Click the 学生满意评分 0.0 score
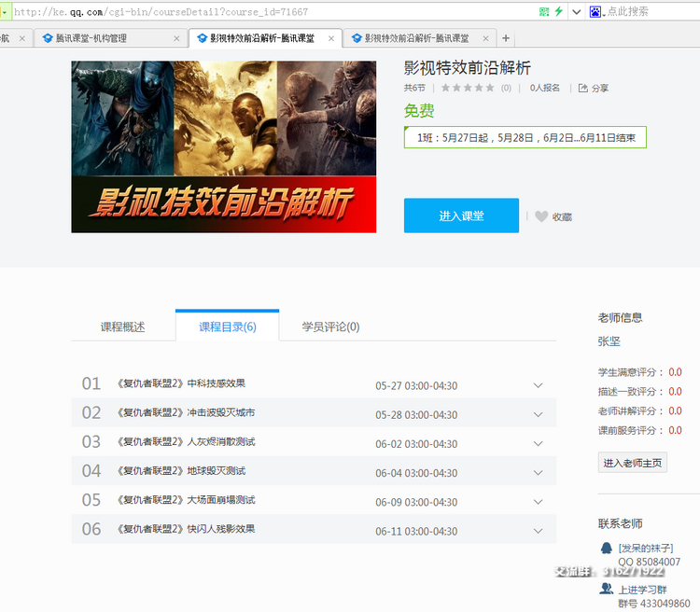This screenshot has width=700, height=612. coord(675,372)
